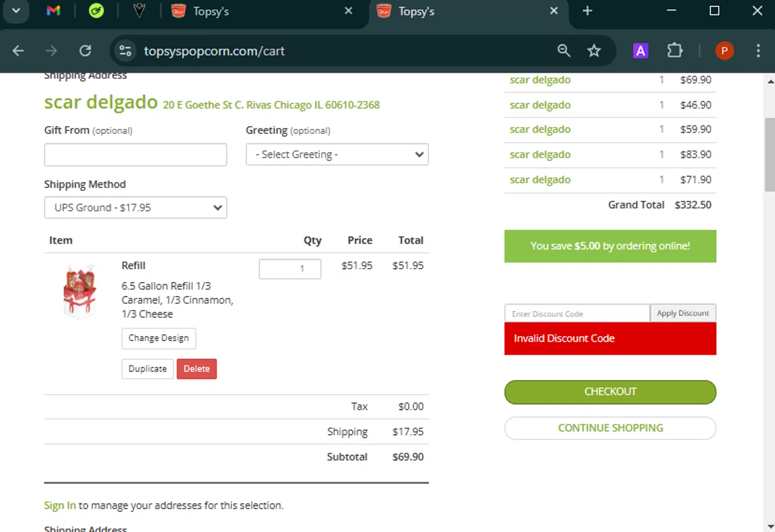Image resolution: width=775 pixels, height=532 pixels.
Task: Open the purple A extension
Action: click(x=641, y=51)
